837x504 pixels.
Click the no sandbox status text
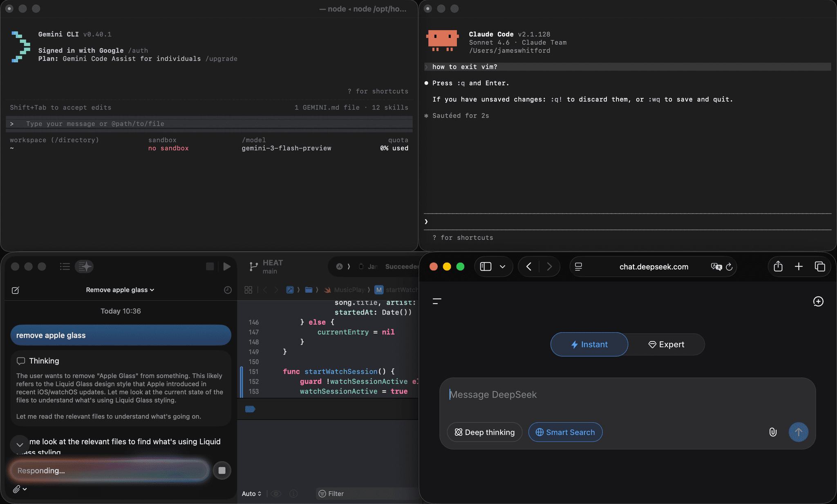pyautogui.click(x=168, y=148)
